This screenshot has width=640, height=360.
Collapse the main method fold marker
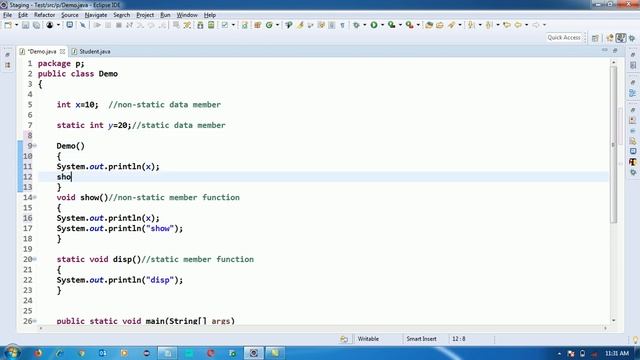point(35,321)
